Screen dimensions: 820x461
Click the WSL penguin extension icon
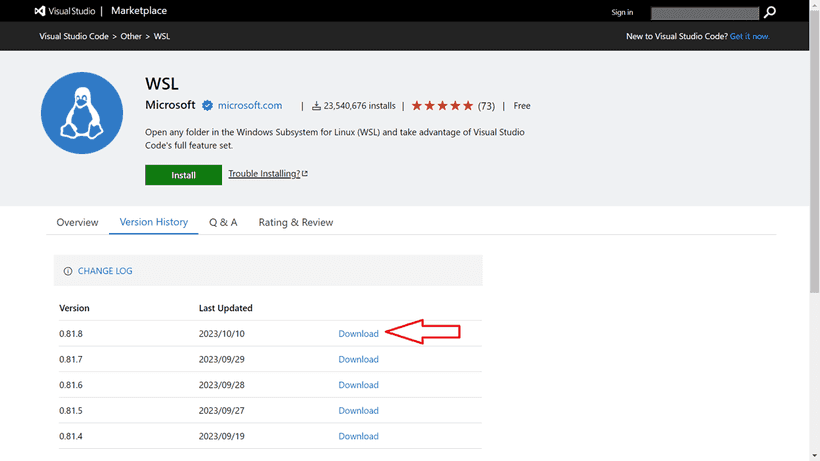click(82, 113)
